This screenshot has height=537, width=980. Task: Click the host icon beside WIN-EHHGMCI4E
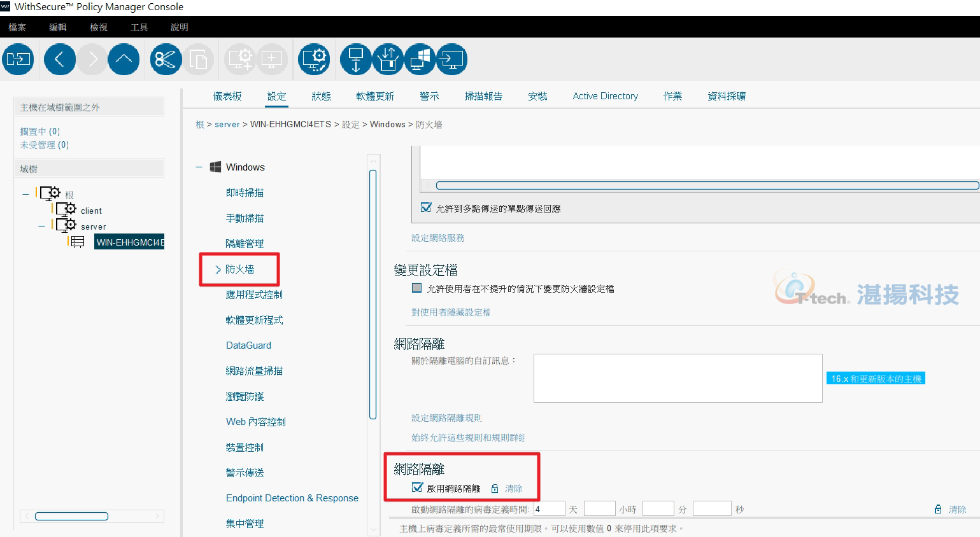(x=78, y=242)
